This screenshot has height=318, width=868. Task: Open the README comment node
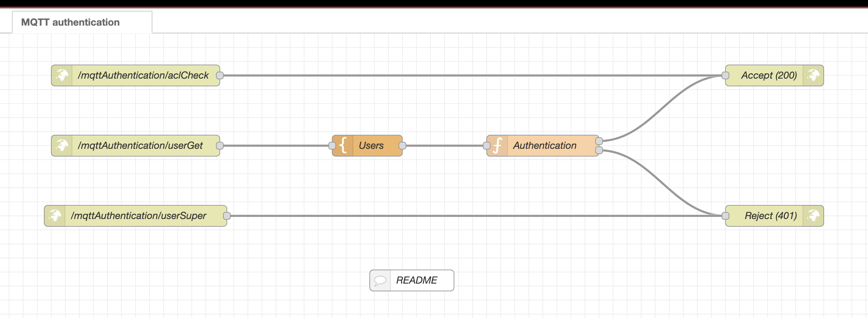[416, 280]
